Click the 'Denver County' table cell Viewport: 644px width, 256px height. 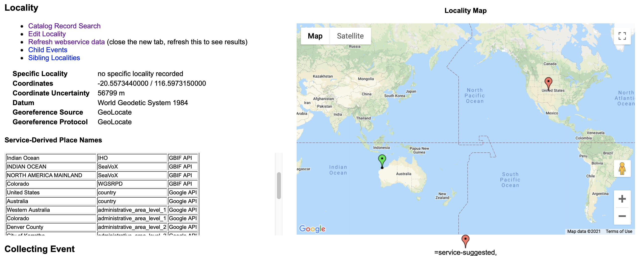[x=51, y=227]
